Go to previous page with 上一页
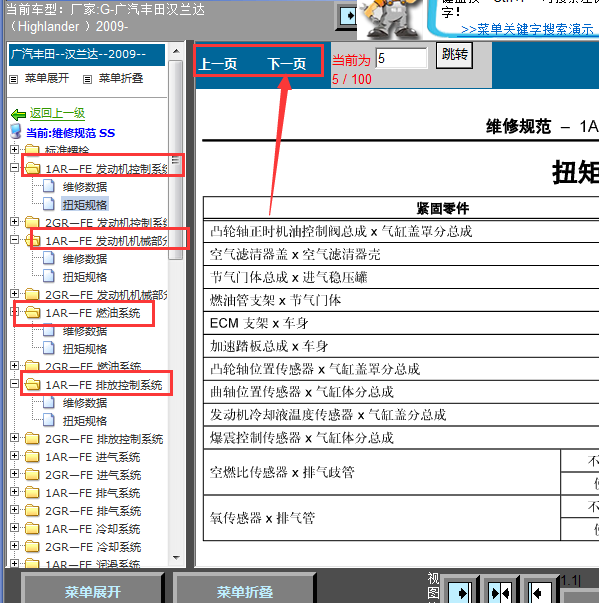Screen dimensions: 599x603 pos(218,64)
